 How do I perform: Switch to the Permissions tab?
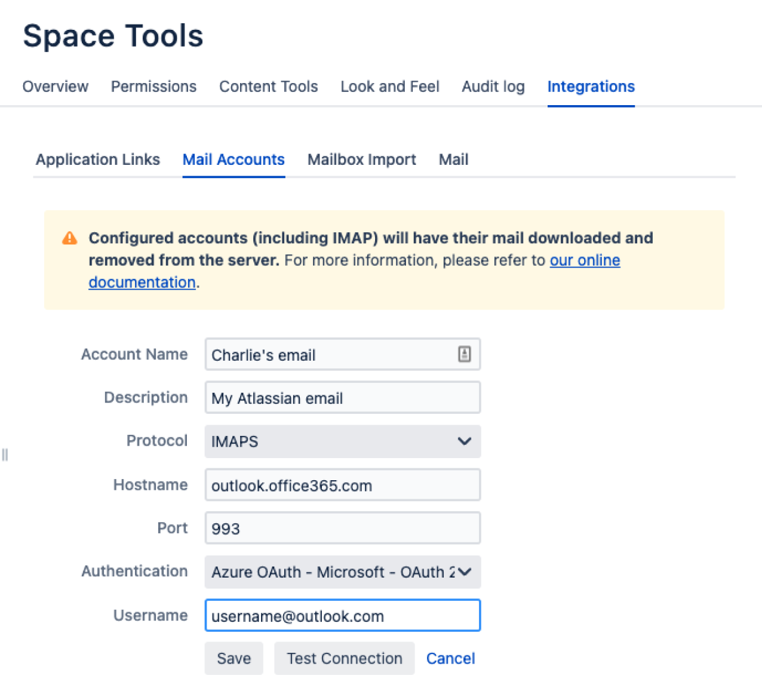(x=153, y=87)
